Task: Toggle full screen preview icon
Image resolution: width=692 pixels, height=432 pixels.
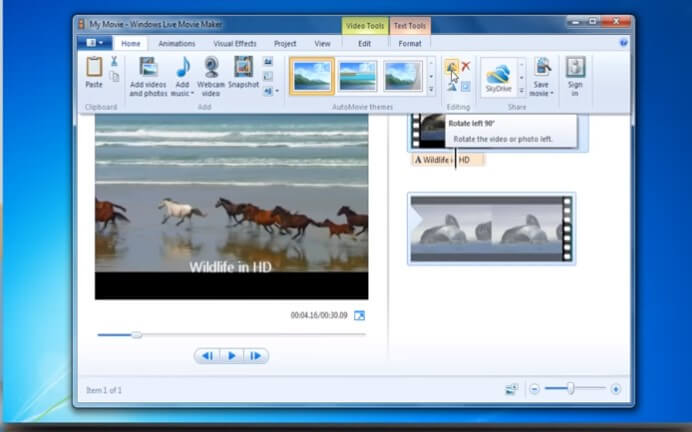Action: click(359, 316)
